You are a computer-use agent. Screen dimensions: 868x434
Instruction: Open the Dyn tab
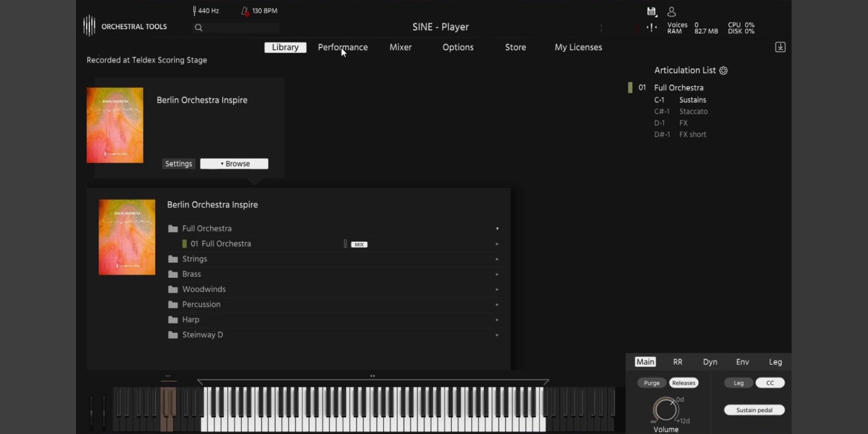[710, 362]
